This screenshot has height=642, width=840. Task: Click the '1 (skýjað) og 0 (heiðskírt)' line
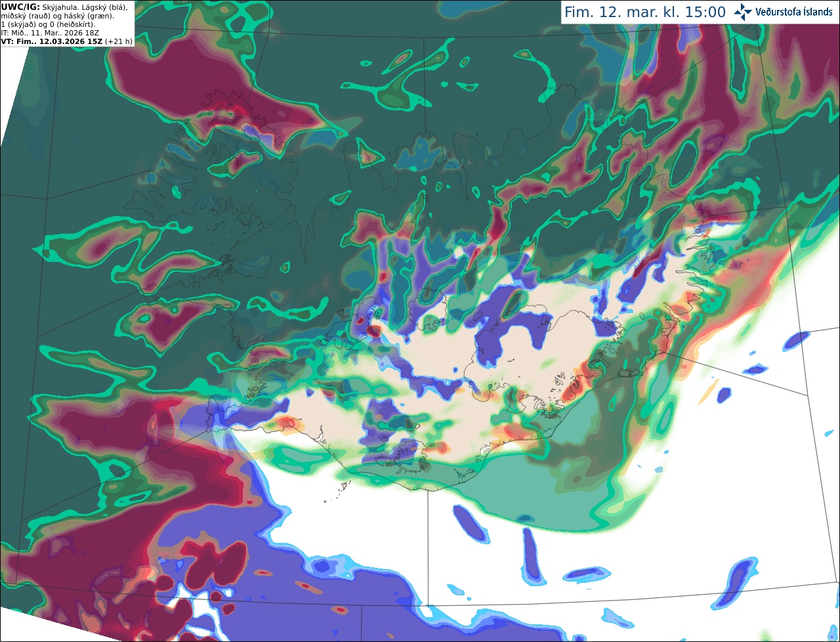pyautogui.click(x=48, y=24)
